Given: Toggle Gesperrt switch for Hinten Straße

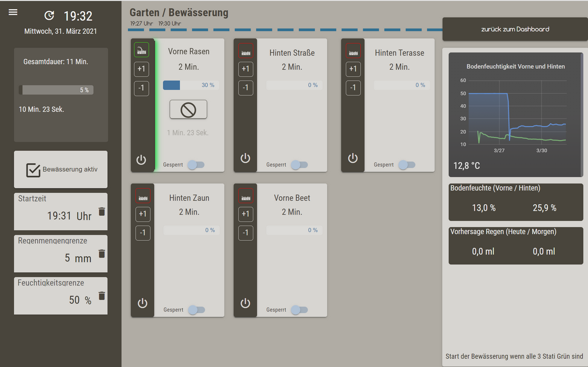Looking at the screenshot, I should (299, 165).
